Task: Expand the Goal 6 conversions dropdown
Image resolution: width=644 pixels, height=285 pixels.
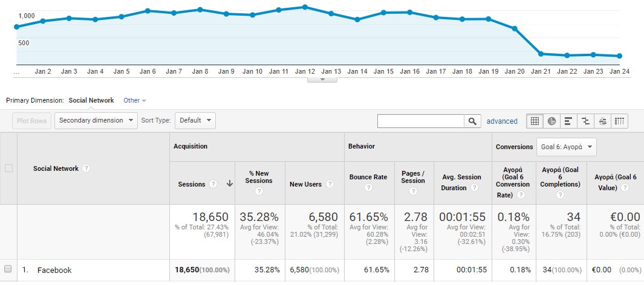Action: [x=567, y=146]
